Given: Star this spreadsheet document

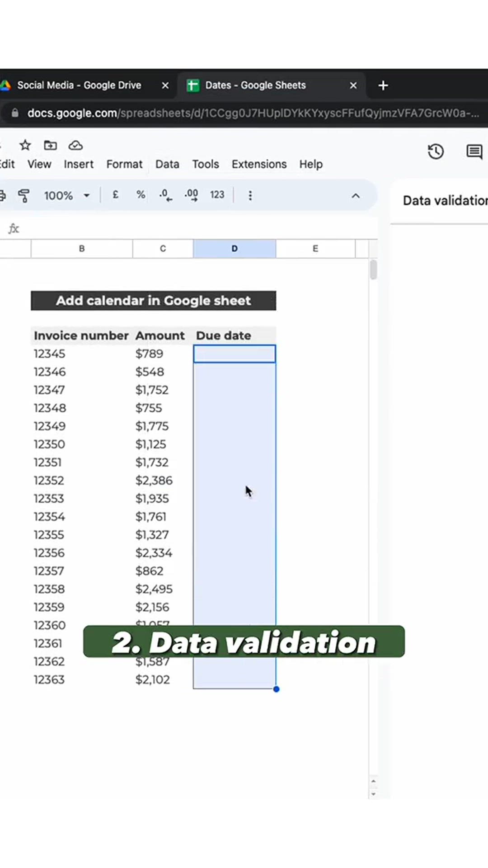Looking at the screenshot, I should point(25,145).
